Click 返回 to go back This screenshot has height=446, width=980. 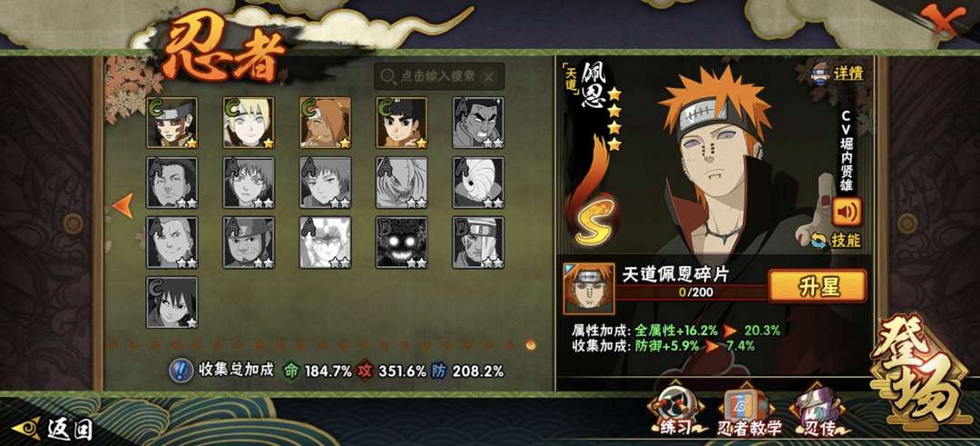coord(54,429)
